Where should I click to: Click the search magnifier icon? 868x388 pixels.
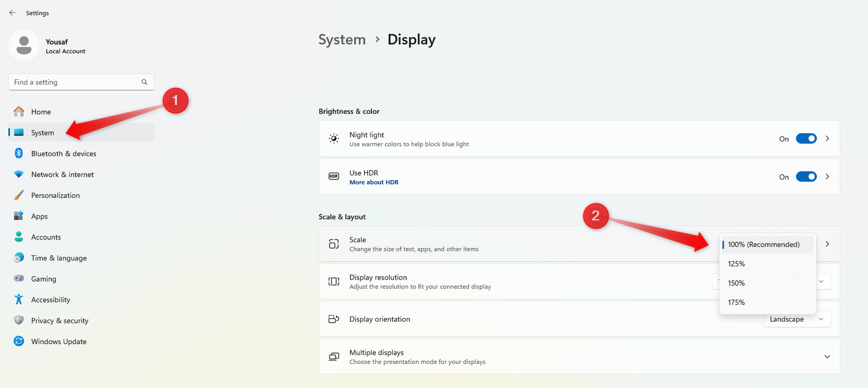pos(144,82)
